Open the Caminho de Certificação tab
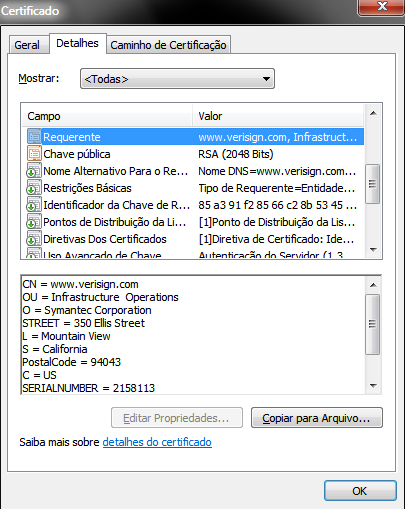Viewport: 405px width, 509px height. click(168, 45)
